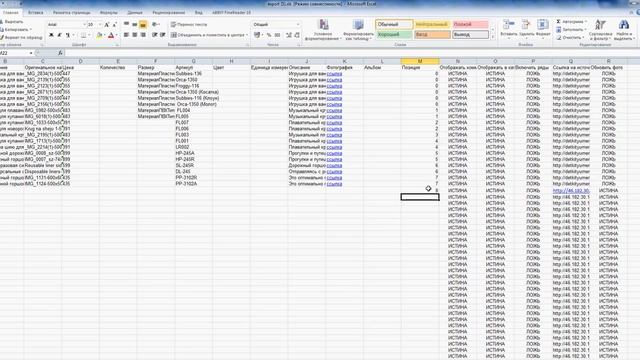
Task: Click the Cut (Вырезать) scissors icon
Action: pyautogui.click(x=1, y=22)
